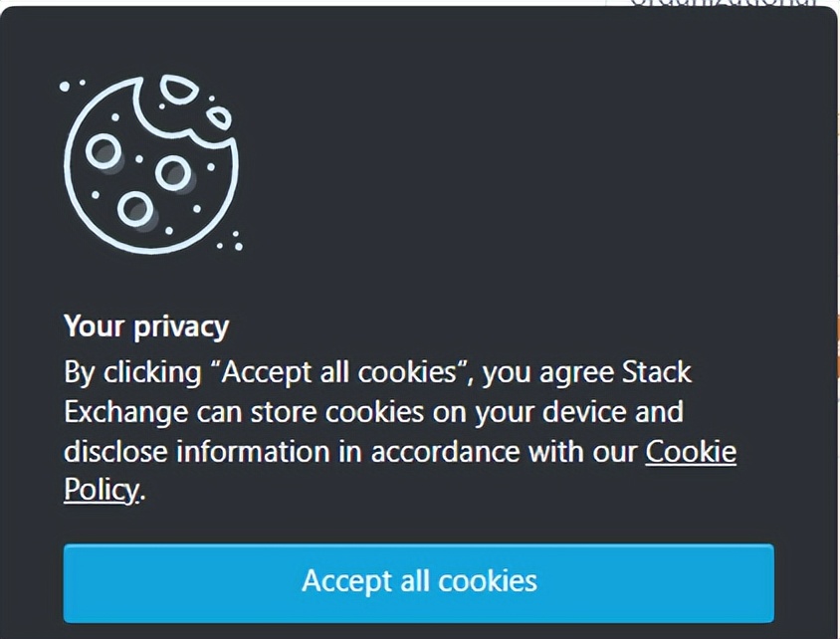Viewport: 840px width, 639px height.
Task: Open the Cookie Policy link
Action: pyautogui.click(x=691, y=451)
